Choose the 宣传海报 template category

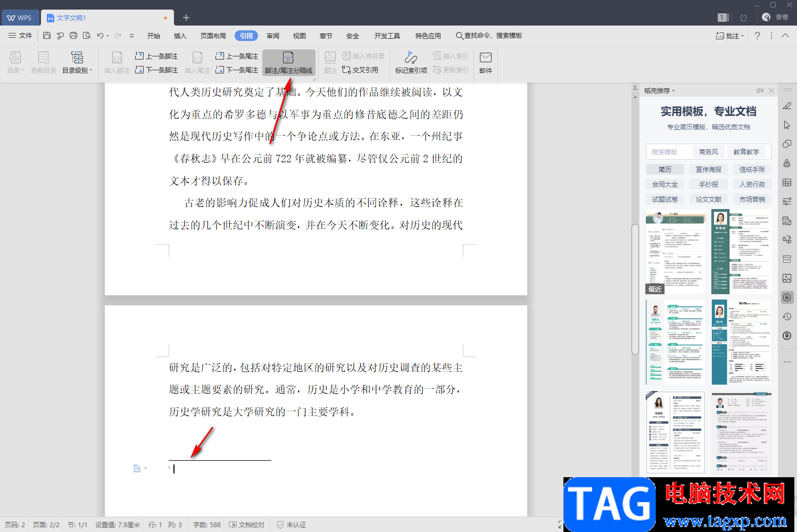coord(709,169)
